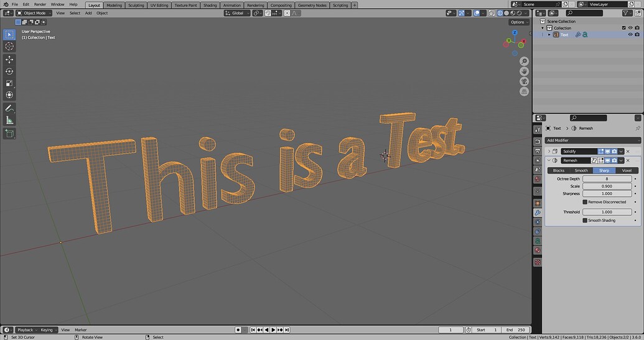The width and height of the screenshot is (644, 340).
Task: Open the Render properties tab
Action: tap(538, 141)
